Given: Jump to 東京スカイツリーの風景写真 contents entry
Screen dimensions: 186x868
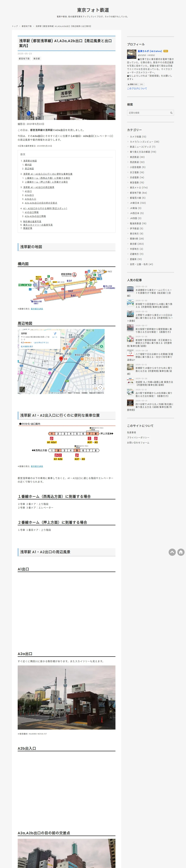Looking at the screenshot, I should [x=38, y=225].
